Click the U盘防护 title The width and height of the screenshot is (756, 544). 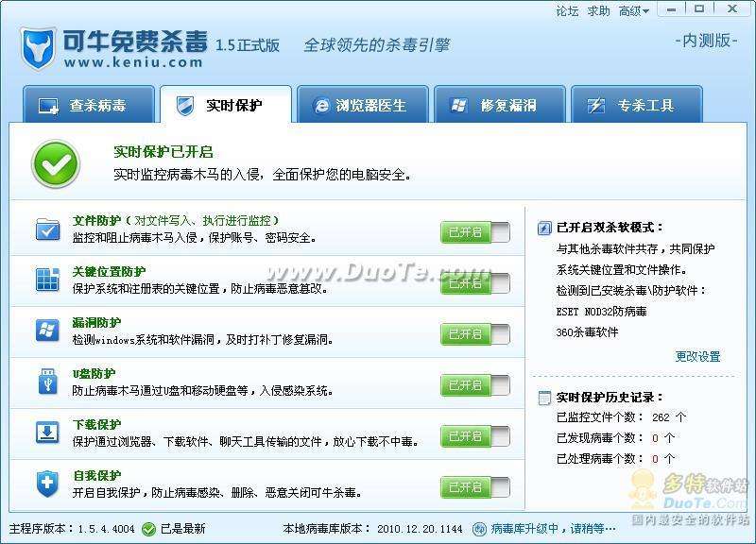[x=94, y=373]
